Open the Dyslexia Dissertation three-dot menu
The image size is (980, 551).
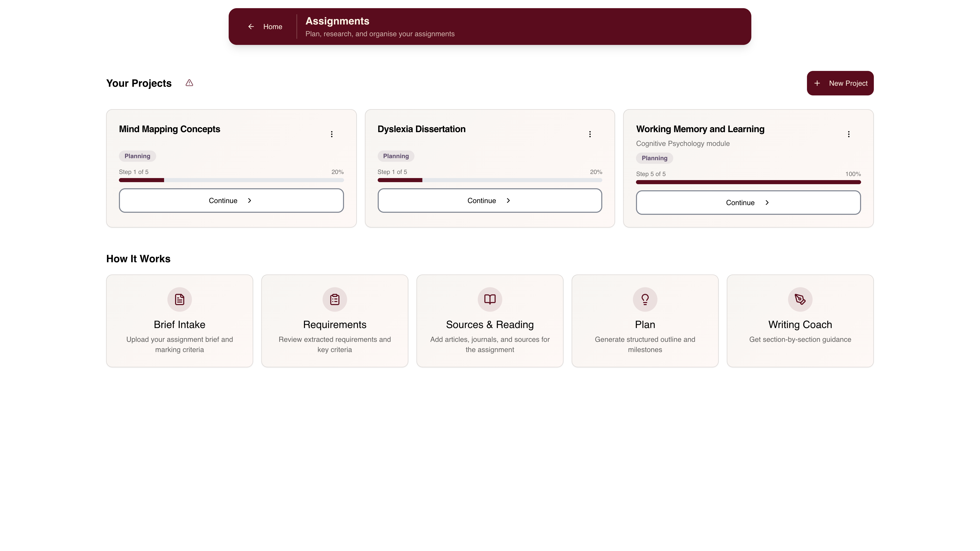coord(590,134)
